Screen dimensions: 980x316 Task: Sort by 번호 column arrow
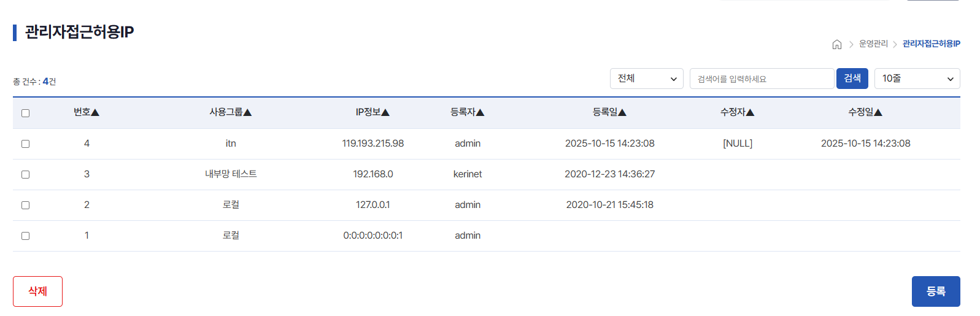95,112
